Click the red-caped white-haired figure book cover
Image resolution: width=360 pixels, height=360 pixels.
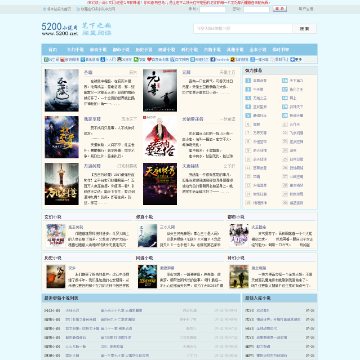tap(160, 137)
